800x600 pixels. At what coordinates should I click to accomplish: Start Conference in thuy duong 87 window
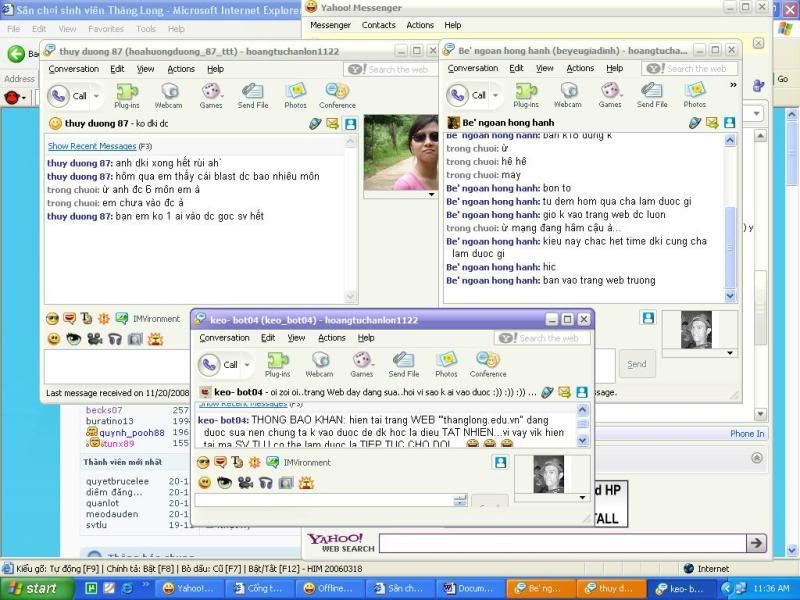(337, 96)
